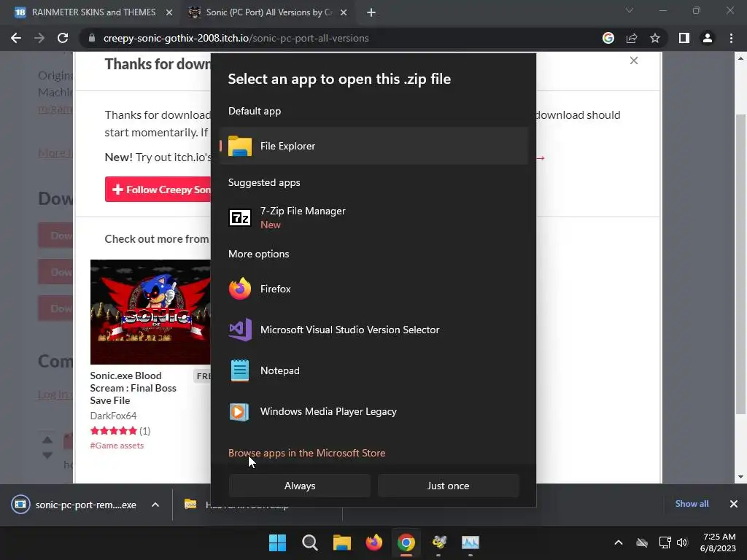Open Sonic.exe Blood Scream thumbnail

point(150,312)
